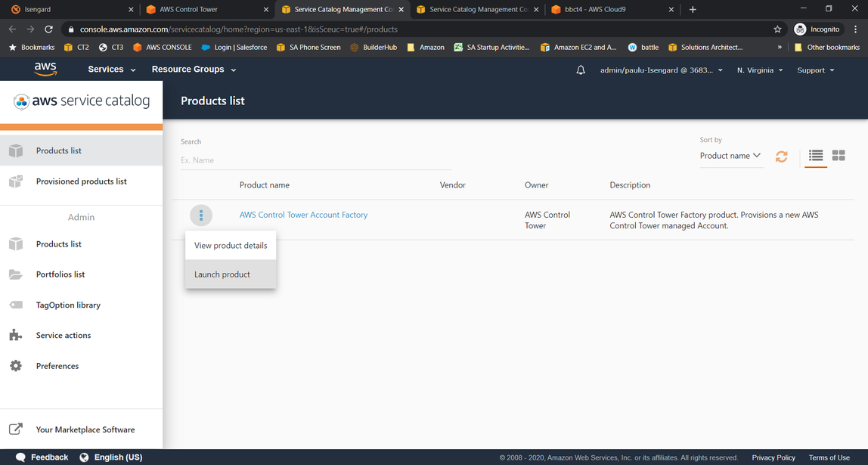Viewport: 868px width, 465px height.
Task: Click the AWS logo in header
Action: pyautogui.click(x=45, y=70)
